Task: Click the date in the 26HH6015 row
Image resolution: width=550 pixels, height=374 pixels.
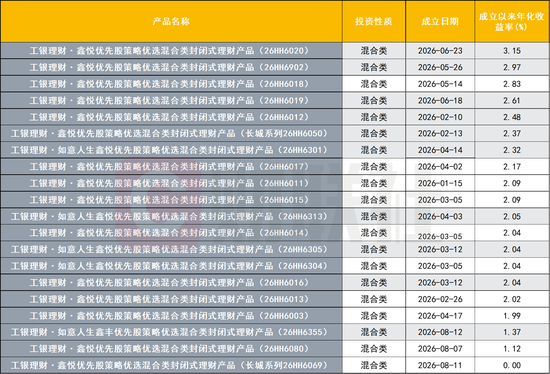Action: [x=440, y=200]
